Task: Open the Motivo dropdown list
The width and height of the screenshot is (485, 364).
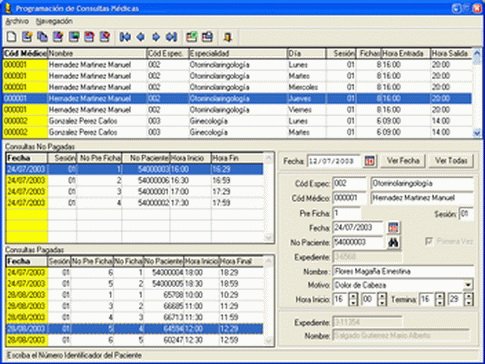Action: [468, 285]
